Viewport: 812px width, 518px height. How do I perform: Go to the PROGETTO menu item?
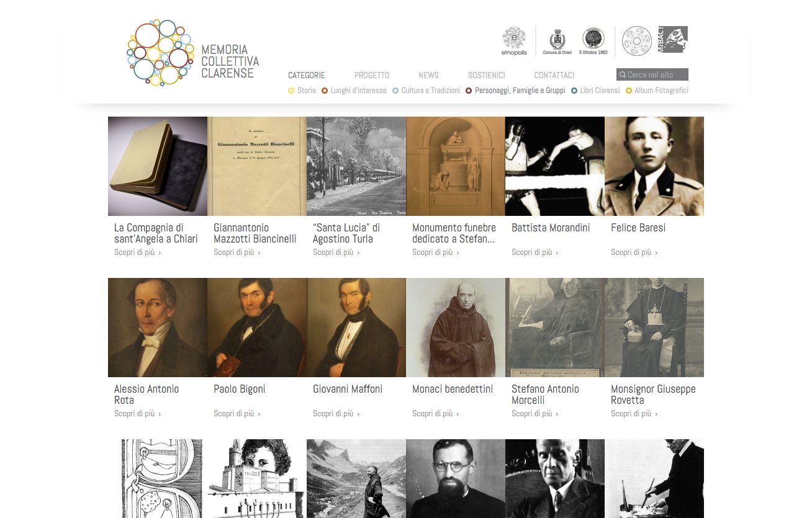coord(372,75)
